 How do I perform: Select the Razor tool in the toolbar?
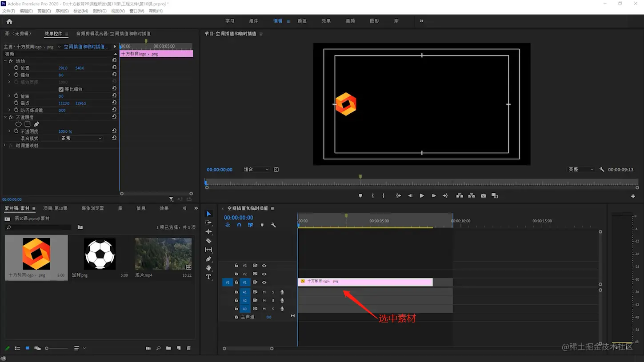(x=208, y=241)
